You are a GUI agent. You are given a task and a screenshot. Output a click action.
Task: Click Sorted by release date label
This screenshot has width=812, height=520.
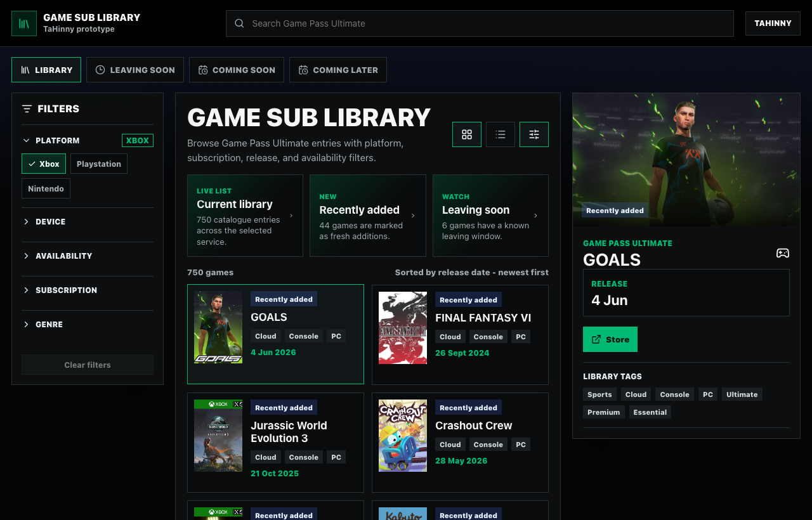tap(472, 272)
